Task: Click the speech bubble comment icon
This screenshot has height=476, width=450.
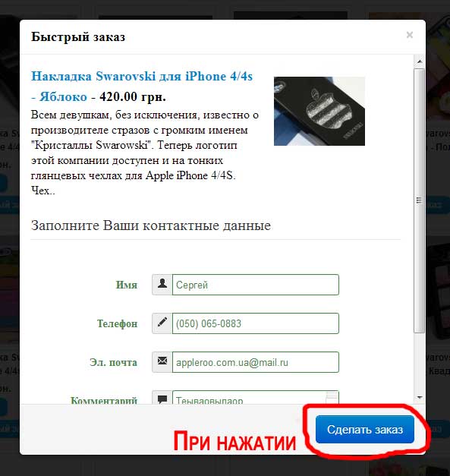Action: [162, 399]
